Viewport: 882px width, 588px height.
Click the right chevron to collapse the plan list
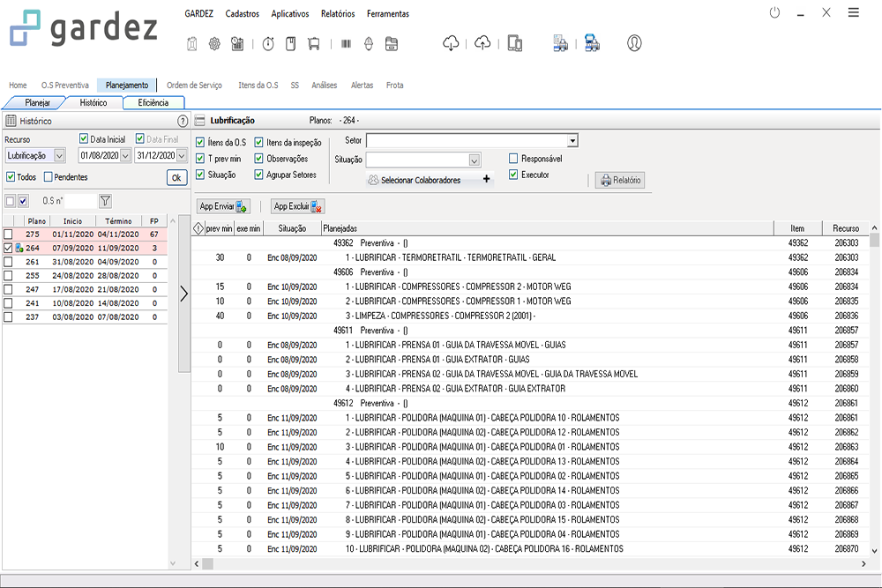point(184,294)
